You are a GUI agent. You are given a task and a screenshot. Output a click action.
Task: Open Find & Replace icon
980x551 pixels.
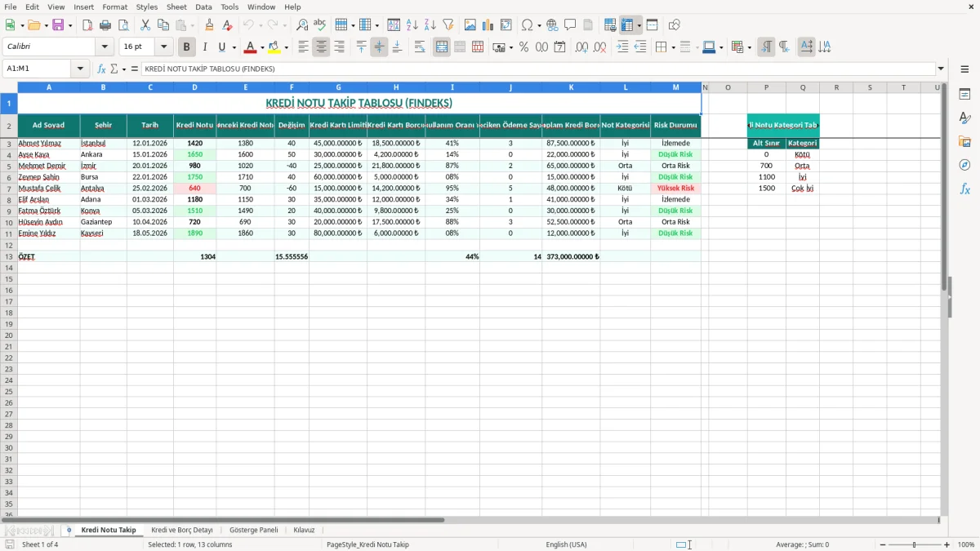click(x=302, y=25)
